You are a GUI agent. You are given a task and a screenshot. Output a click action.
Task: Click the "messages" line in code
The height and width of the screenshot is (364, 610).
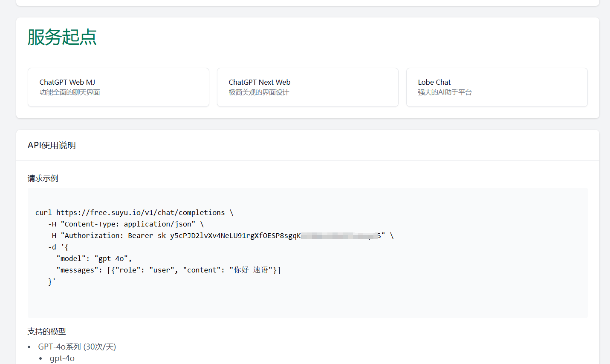pyautogui.click(x=168, y=270)
